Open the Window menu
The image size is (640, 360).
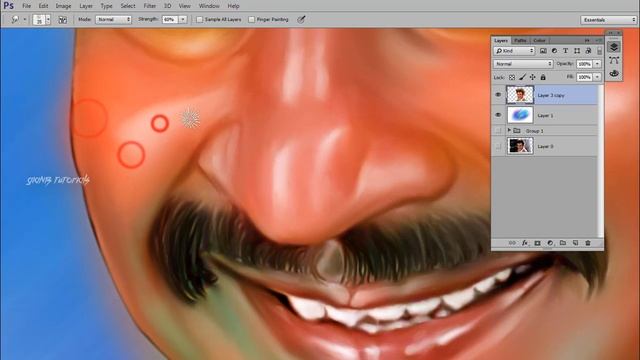tap(209, 6)
